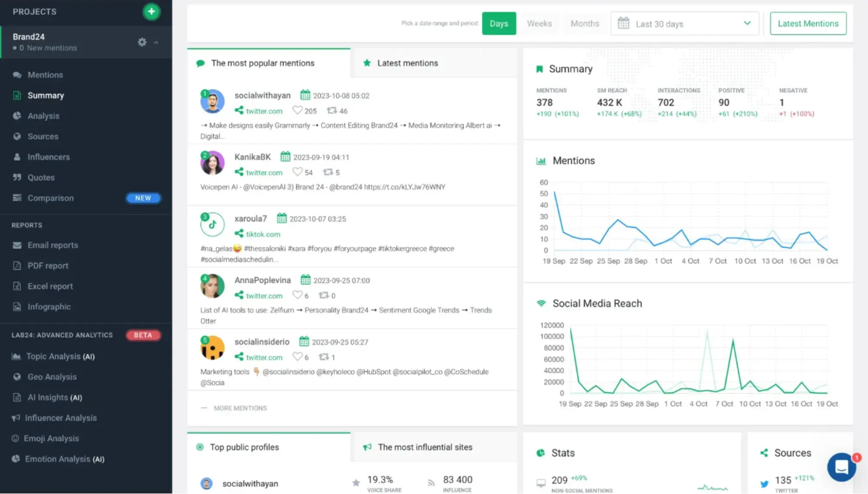Go to Summary in the sidebar
Screen dimensions: 868x494
click(46, 95)
